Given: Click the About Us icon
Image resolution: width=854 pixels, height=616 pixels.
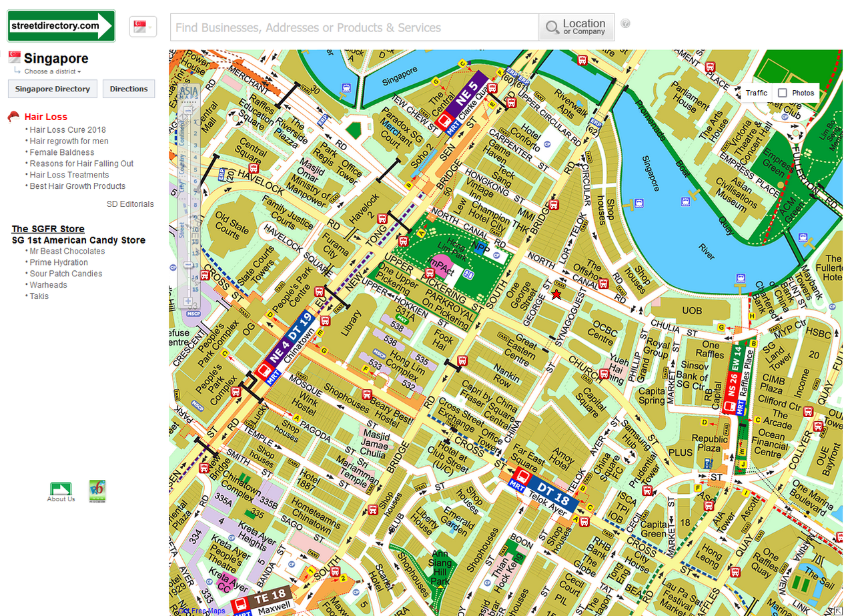Looking at the screenshot, I should pos(61,489).
